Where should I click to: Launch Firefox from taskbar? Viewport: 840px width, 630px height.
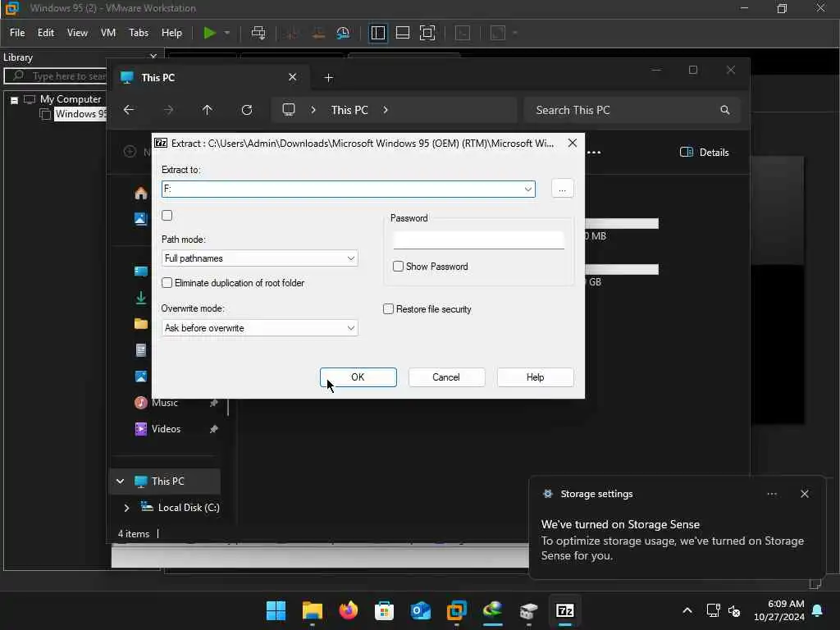click(x=348, y=610)
